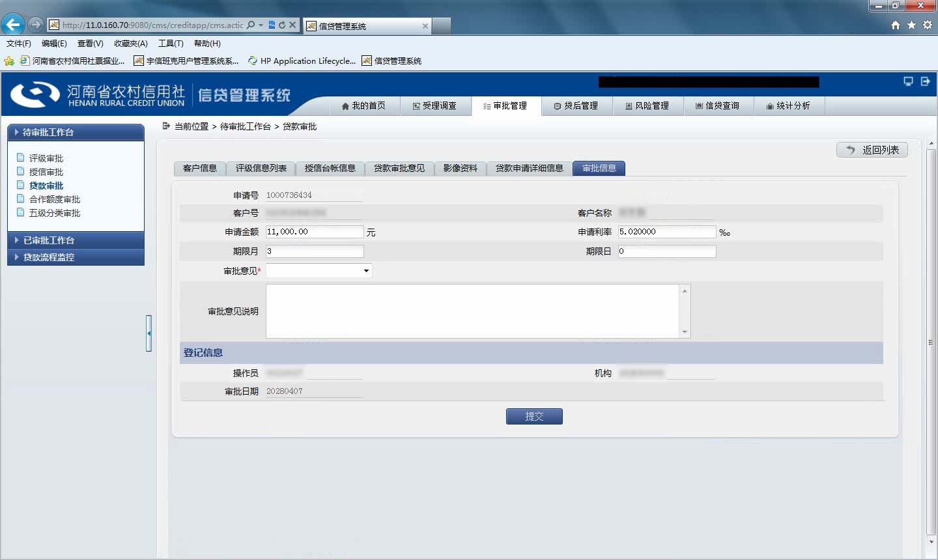
Task: Click the 期限日 input field
Action: pyautogui.click(x=667, y=251)
